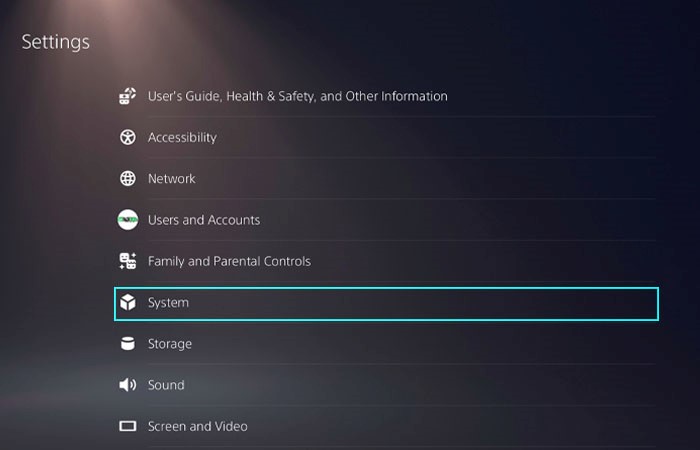The width and height of the screenshot is (700, 450).
Task: Choose the Storage settings label
Action: (170, 344)
